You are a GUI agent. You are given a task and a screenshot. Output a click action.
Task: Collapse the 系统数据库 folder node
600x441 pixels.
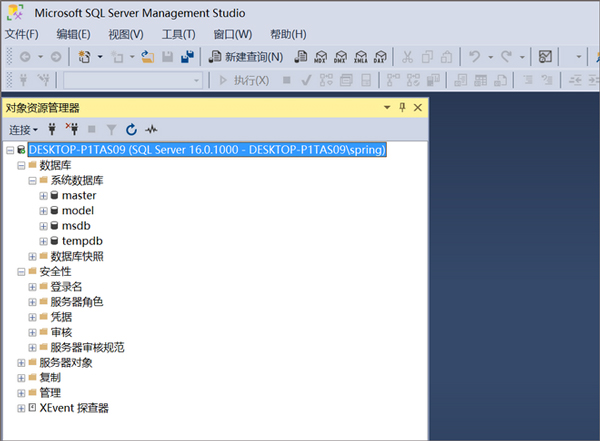click(x=31, y=181)
